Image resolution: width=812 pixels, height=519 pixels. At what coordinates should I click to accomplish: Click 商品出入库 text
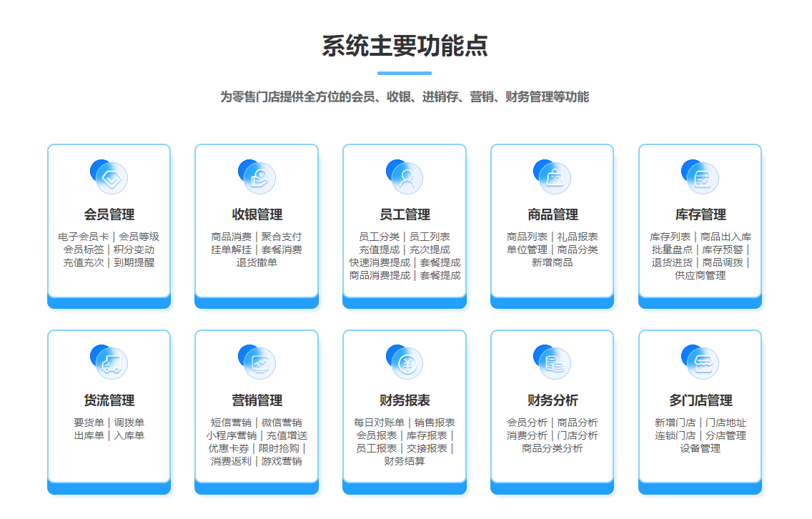coord(726,237)
